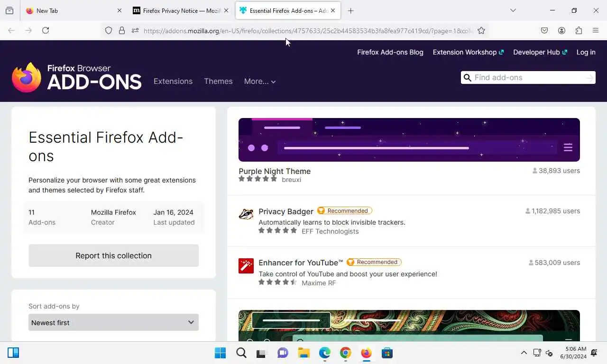Click the Firefox Browser Add-ons logo

pyautogui.click(x=77, y=77)
